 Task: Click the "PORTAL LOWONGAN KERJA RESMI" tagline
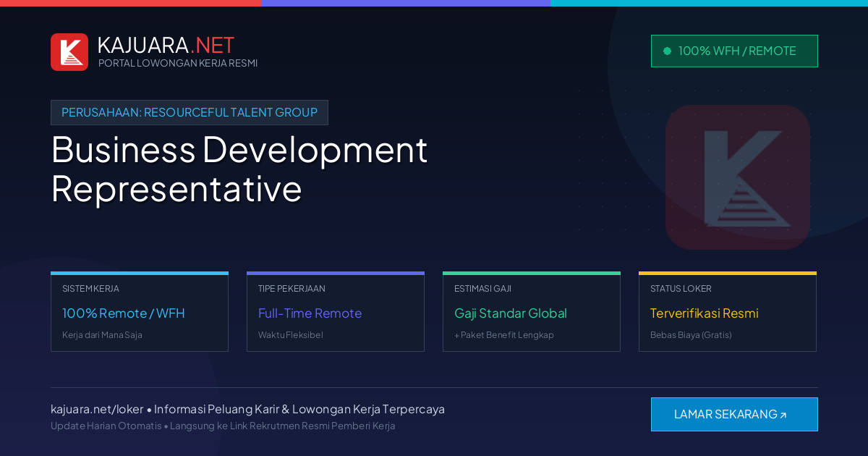[x=178, y=63]
